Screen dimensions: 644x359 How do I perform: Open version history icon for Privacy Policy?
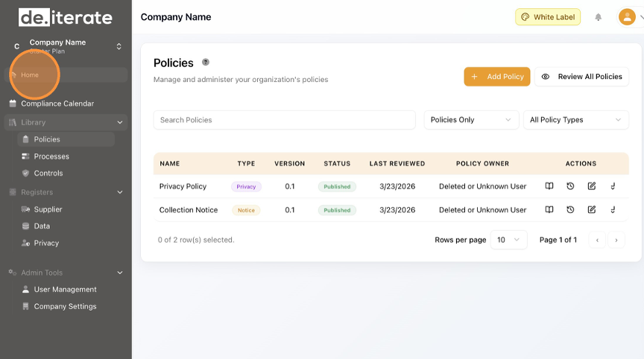[x=570, y=186]
